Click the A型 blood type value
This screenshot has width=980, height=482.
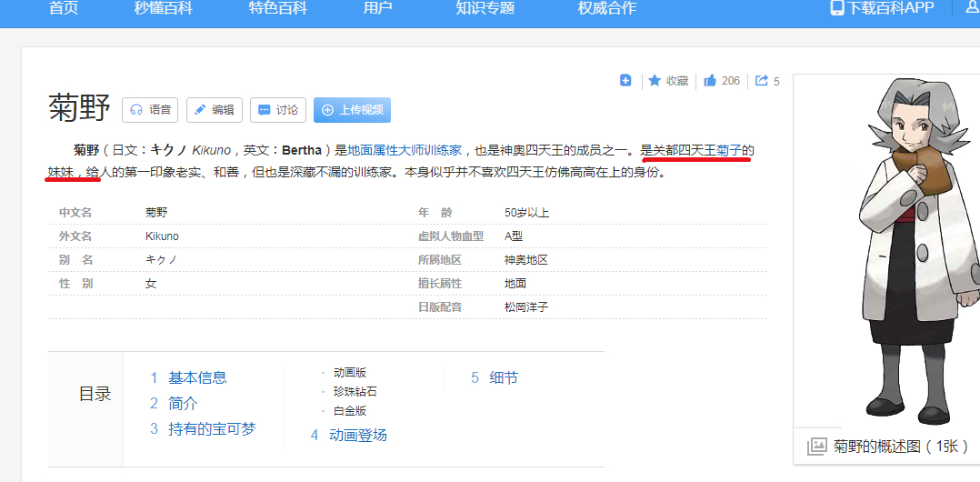tap(513, 236)
